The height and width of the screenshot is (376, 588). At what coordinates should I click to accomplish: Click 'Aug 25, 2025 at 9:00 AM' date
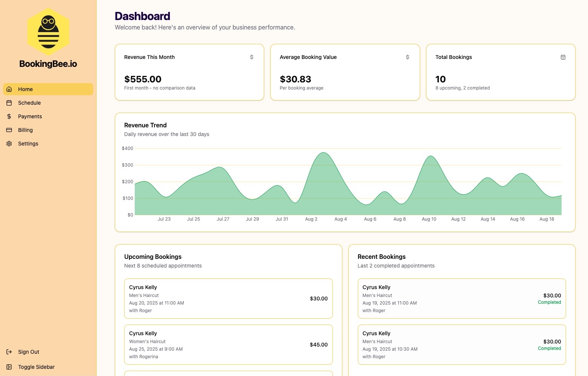click(156, 349)
